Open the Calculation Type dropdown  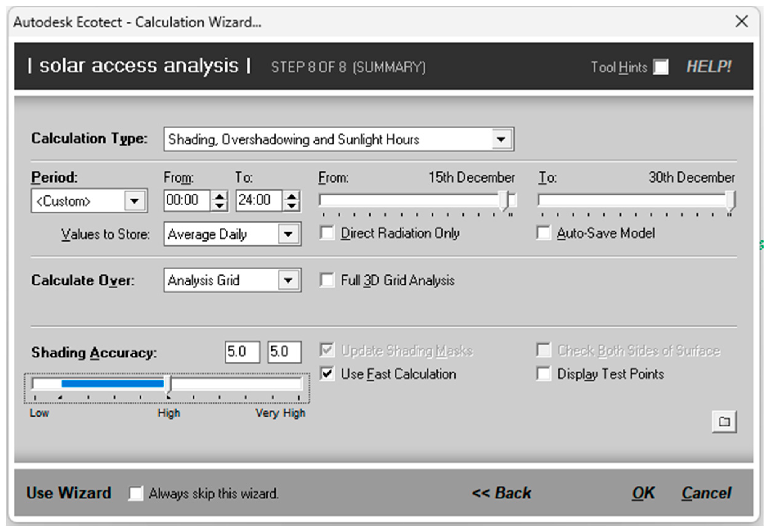(x=501, y=139)
